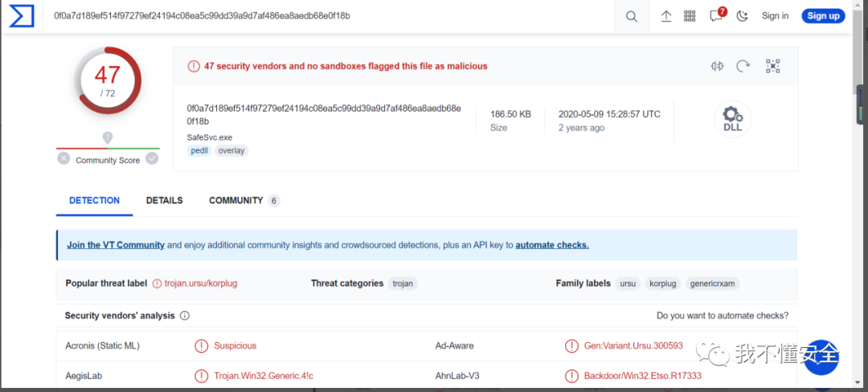868x392 pixels.
Task: Click the overlay tag
Action: pos(231,150)
